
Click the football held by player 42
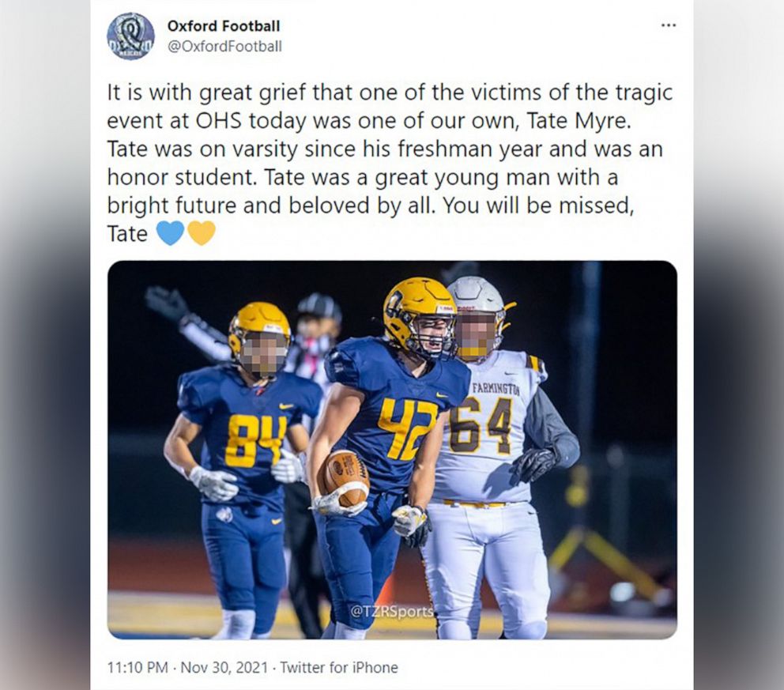pyautogui.click(x=345, y=478)
